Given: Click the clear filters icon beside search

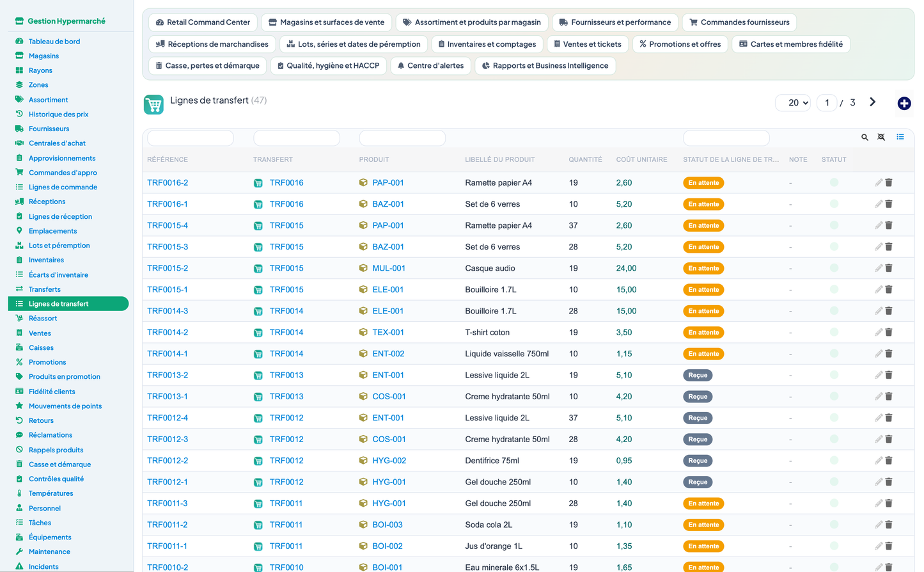Looking at the screenshot, I should click(881, 137).
